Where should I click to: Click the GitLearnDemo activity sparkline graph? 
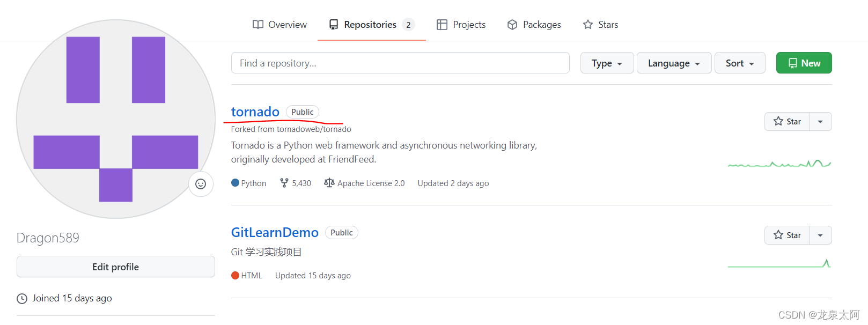(779, 263)
